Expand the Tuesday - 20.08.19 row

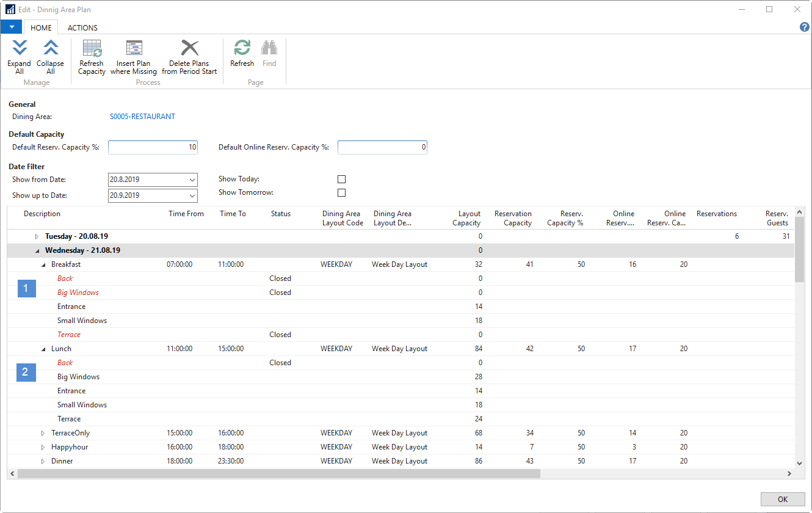[37, 236]
